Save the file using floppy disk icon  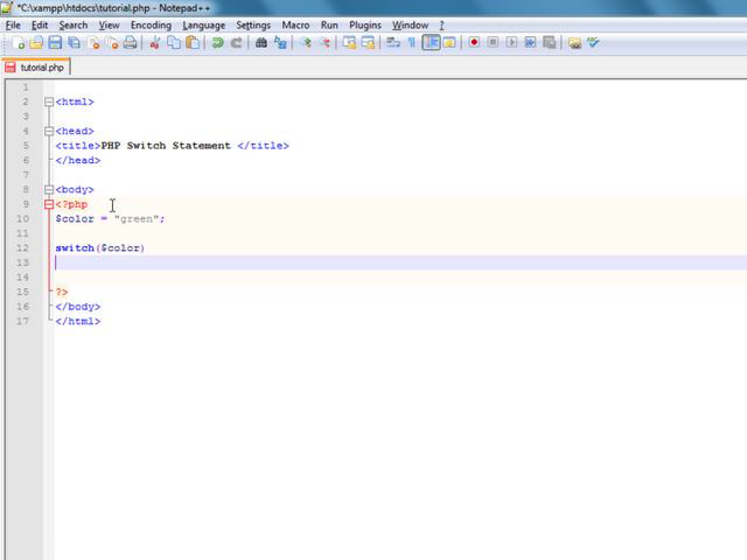pos(55,43)
